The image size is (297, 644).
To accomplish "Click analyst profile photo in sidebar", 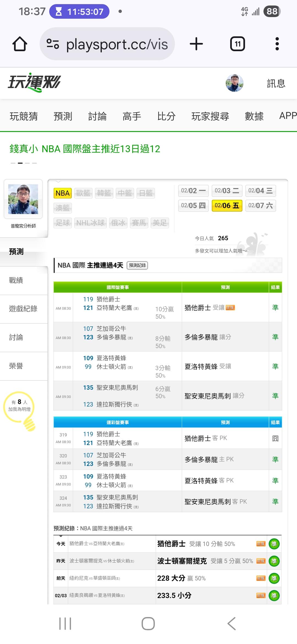I will pyautogui.click(x=23, y=199).
